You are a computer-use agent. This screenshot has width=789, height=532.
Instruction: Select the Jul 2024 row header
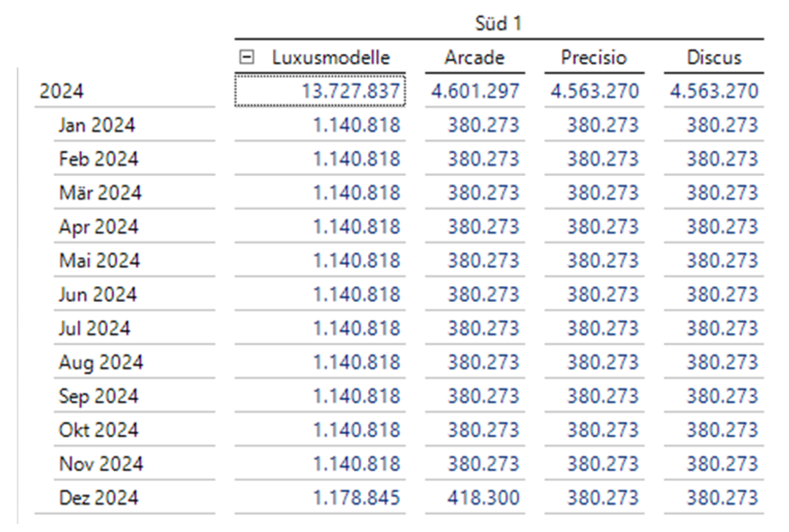(94, 328)
